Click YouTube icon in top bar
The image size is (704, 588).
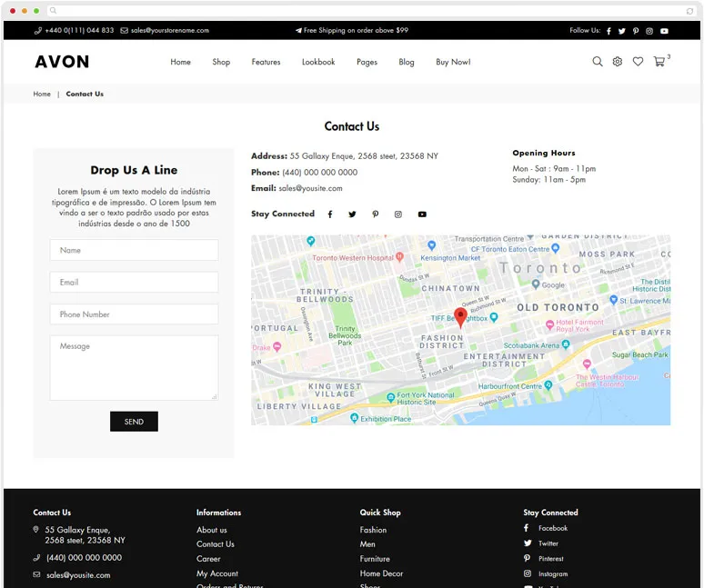[x=664, y=31]
